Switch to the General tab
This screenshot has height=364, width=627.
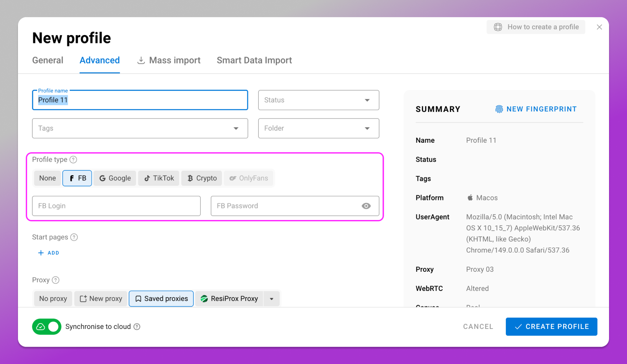(x=48, y=61)
